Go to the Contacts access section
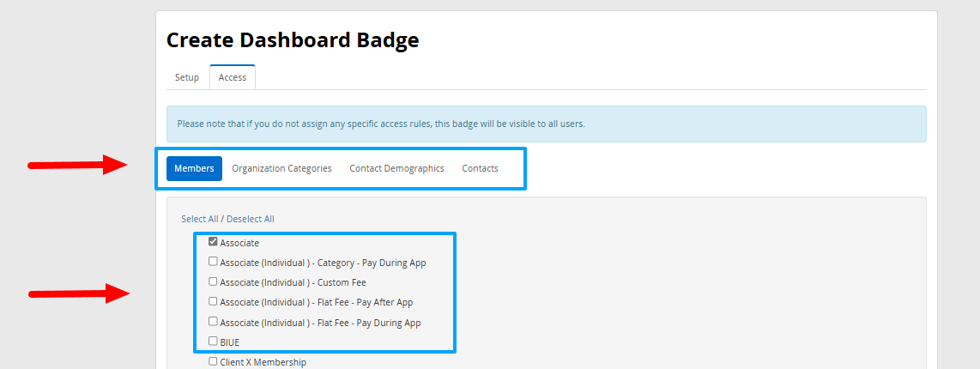This screenshot has width=980, height=369. coord(480,168)
